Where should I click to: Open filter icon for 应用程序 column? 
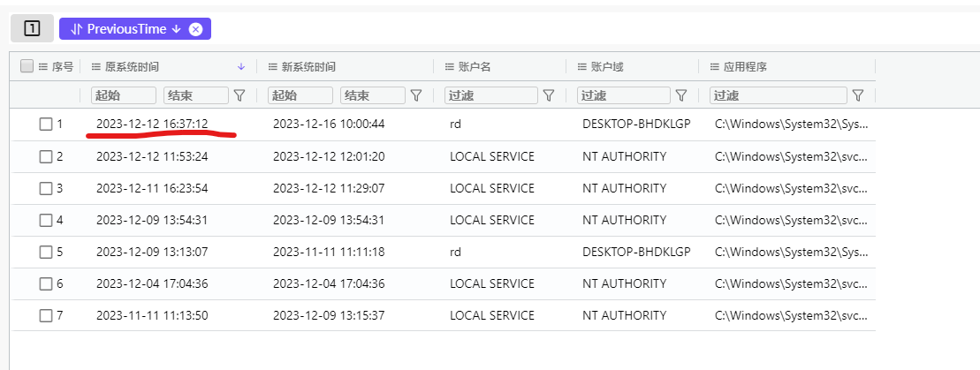pyautogui.click(x=858, y=95)
